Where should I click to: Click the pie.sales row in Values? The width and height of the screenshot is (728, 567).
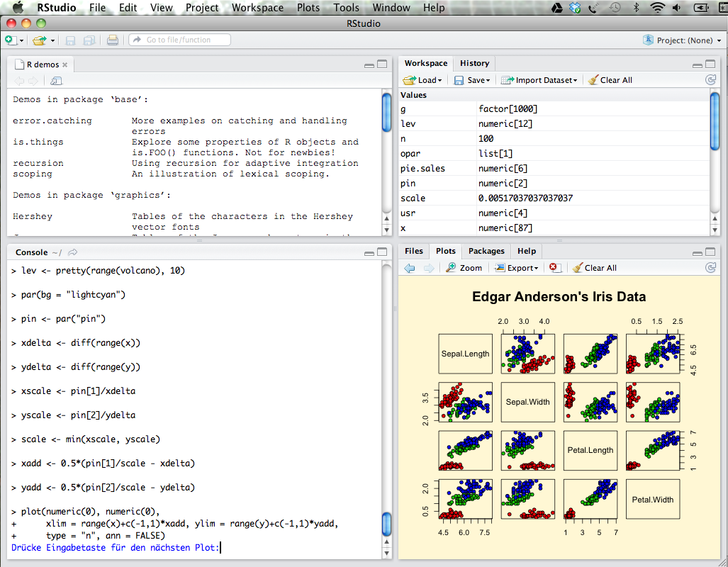point(554,169)
